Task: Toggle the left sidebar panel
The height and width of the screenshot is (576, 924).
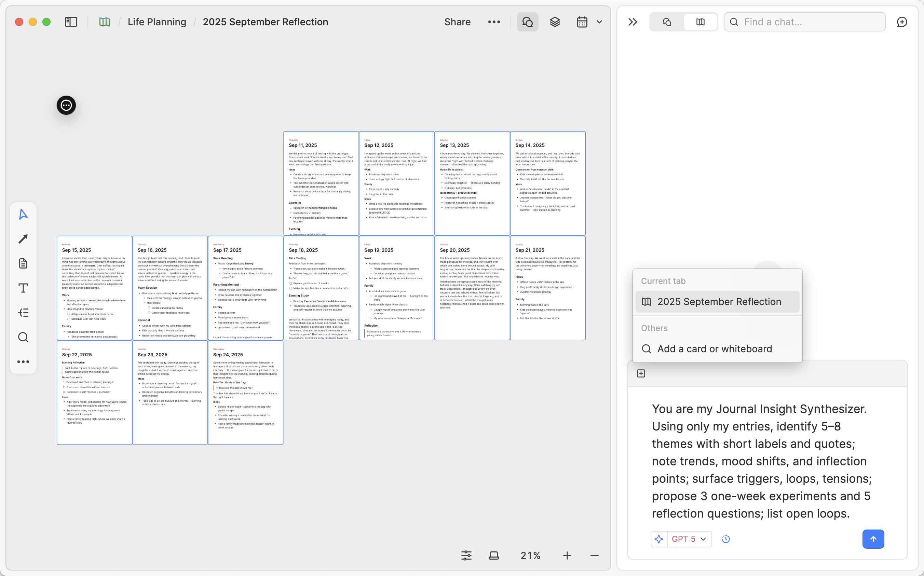Action: click(71, 22)
